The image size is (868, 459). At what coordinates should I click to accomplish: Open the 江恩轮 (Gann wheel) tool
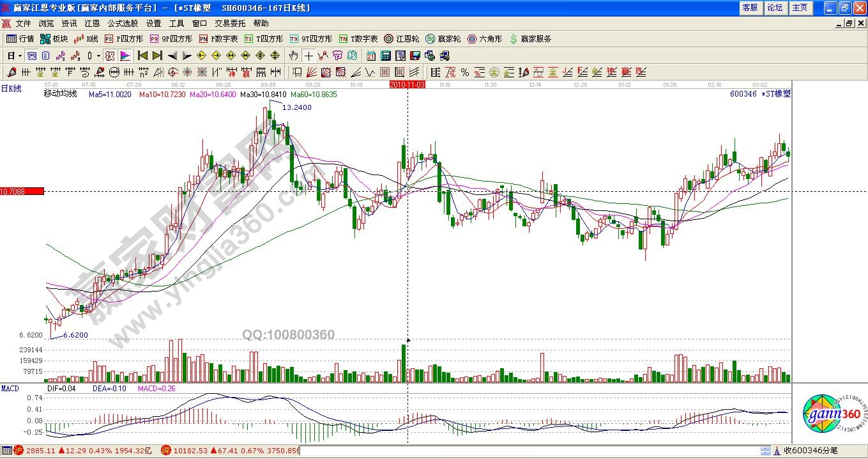tap(402, 39)
